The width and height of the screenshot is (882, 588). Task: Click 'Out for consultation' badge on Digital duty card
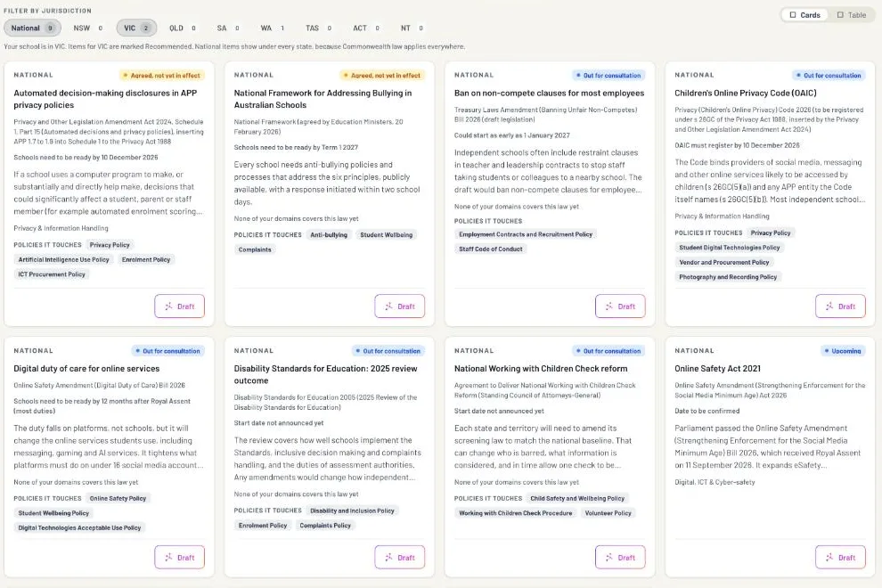click(167, 350)
